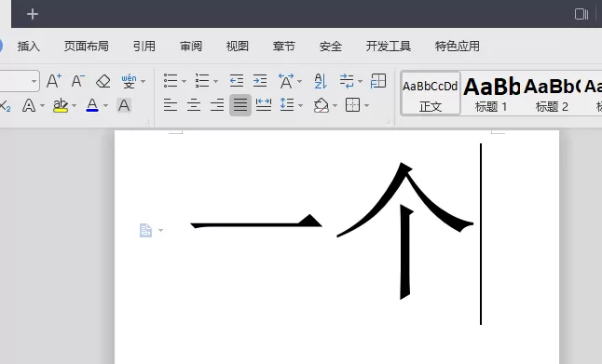Clear formatting with the eraser icon
The image size is (602, 364).
pos(103,81)
